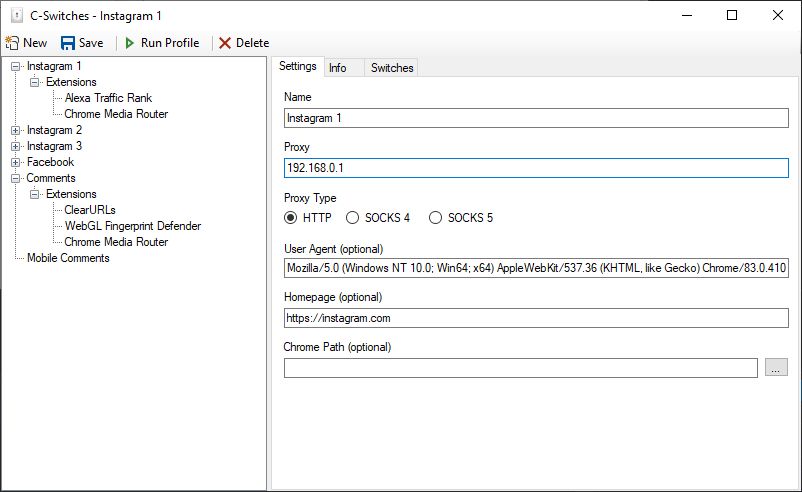Select Mobile Comments in the tree

click(x=68, y=258)
